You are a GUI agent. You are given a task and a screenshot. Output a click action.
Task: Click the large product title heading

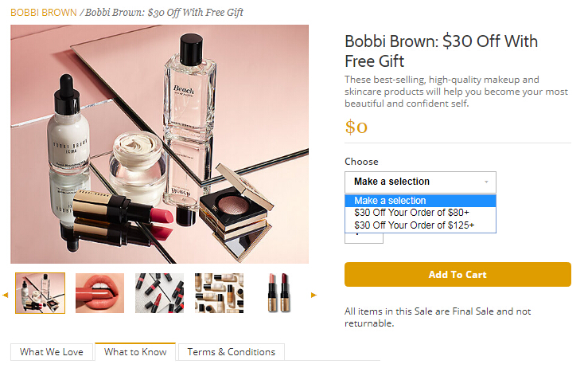(x=441, y=51)
